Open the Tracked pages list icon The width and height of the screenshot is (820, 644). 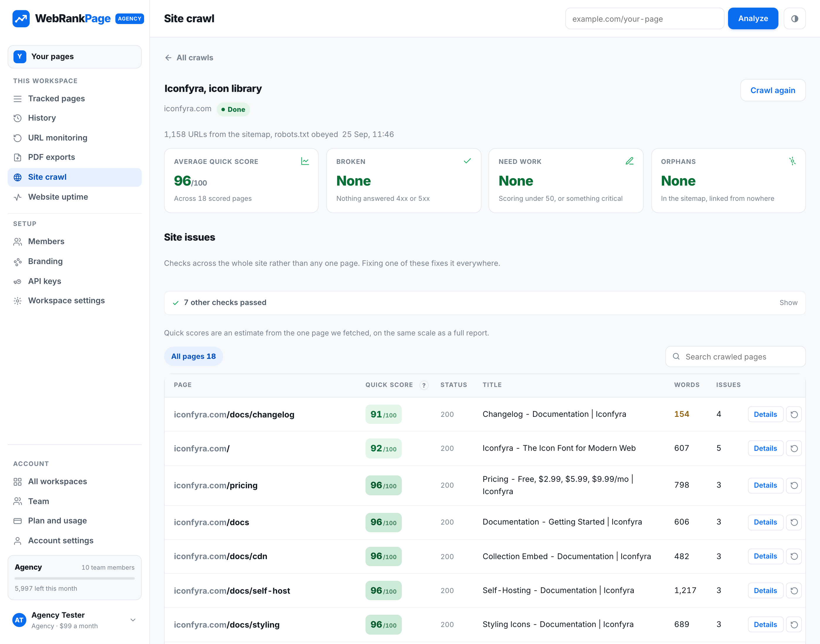(x=18, y=99)
